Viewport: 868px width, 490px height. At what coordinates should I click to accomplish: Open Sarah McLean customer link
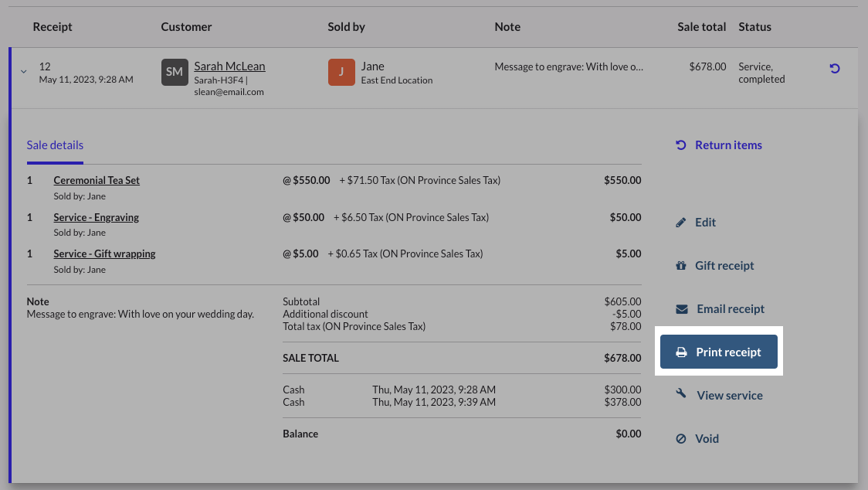(229, 66)
